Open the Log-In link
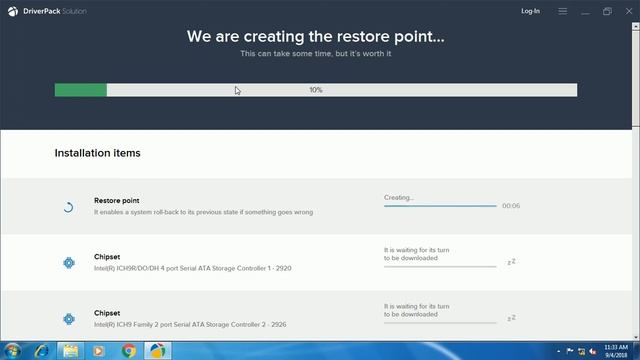 click(x=530, y=11)
